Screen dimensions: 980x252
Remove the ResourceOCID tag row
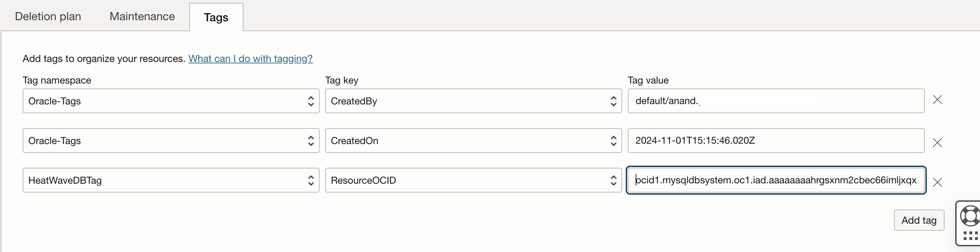click(937, 182)
